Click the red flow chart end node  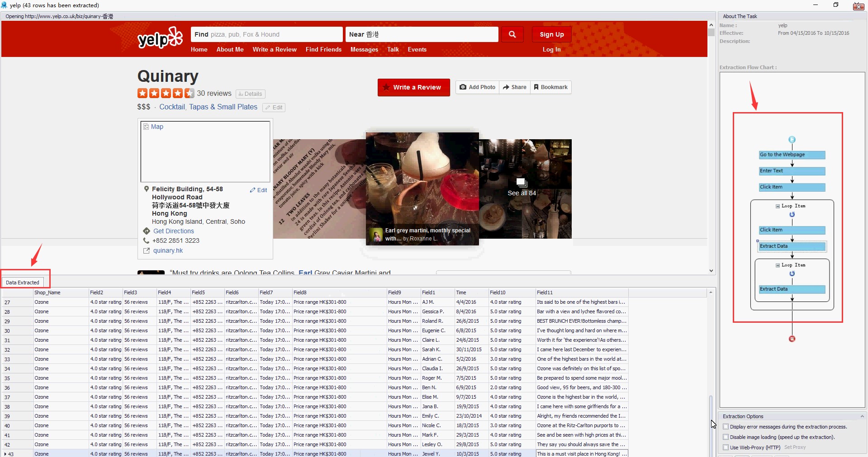tap(792, 339)
